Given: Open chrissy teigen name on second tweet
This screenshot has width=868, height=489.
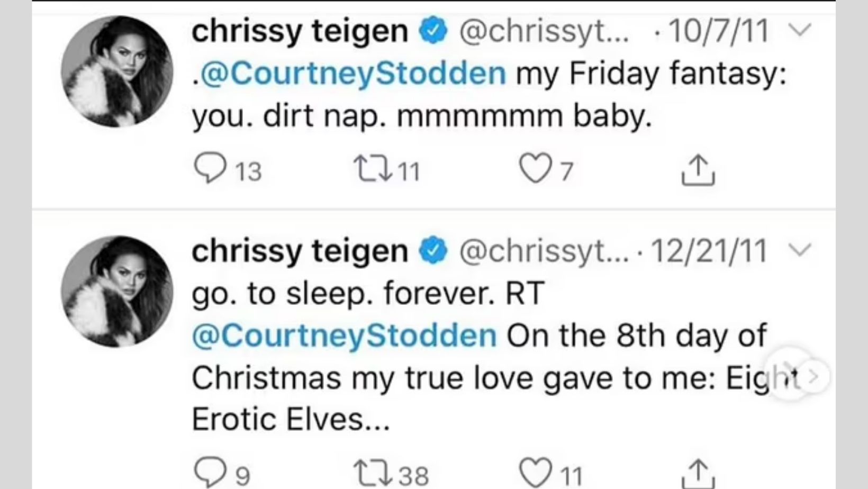Looking at the screenshot, I should coord(300,250).
